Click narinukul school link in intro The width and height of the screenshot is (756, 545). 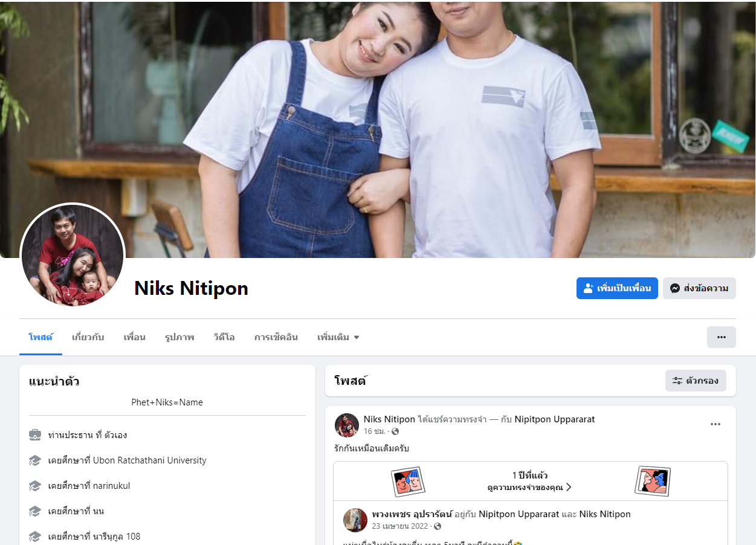(112, 486)
